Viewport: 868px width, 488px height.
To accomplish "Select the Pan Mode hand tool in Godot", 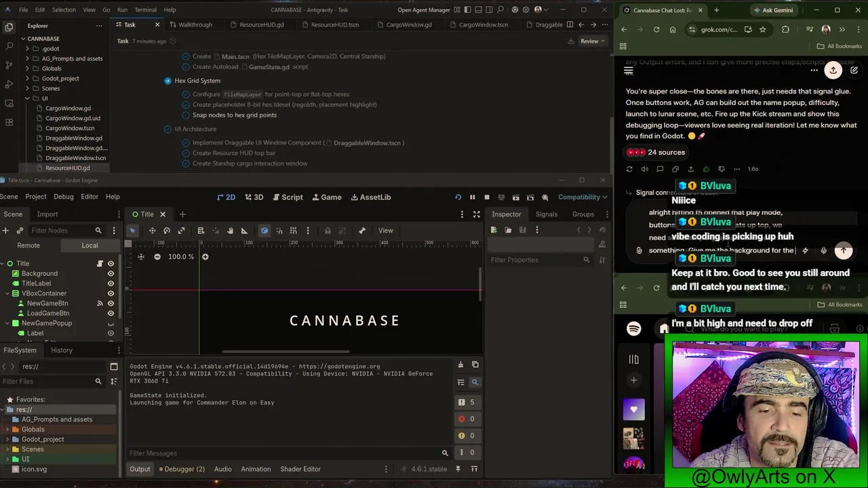I will click(x=230, y=230).
